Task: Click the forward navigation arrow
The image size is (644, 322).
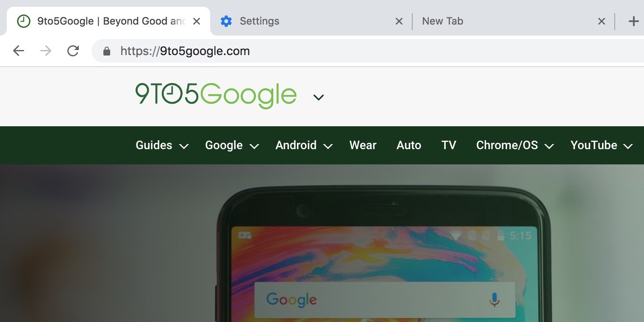Action: [46, 51]
